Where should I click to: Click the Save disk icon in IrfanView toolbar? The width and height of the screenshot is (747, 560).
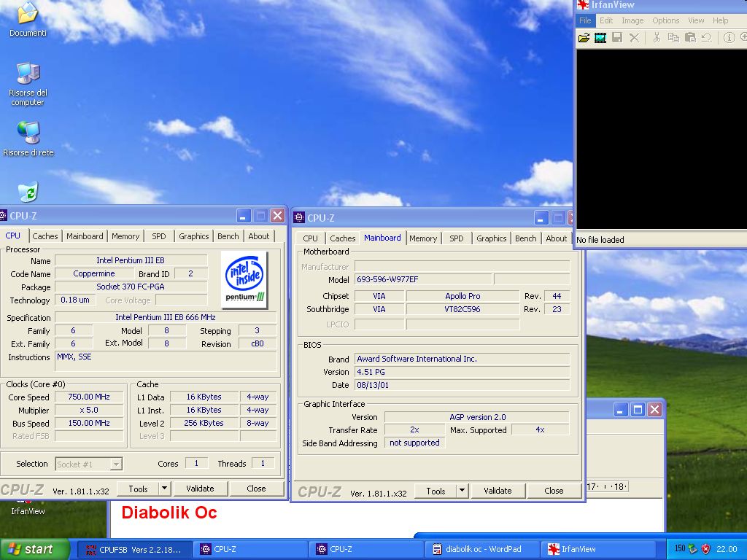(x=617, y=38)
